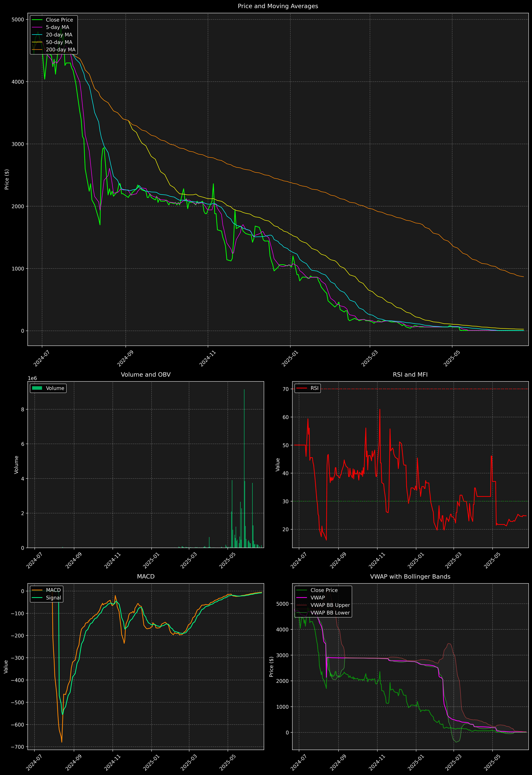Click the 'RSI and MFI' chart title
Screen dimensions: 532x775
click(410, 374)
